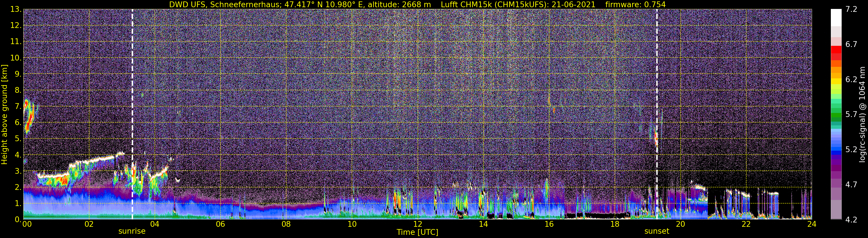Click the x-axis tick label '18'
Screen dimensions: 868x238
pos(614,224)
